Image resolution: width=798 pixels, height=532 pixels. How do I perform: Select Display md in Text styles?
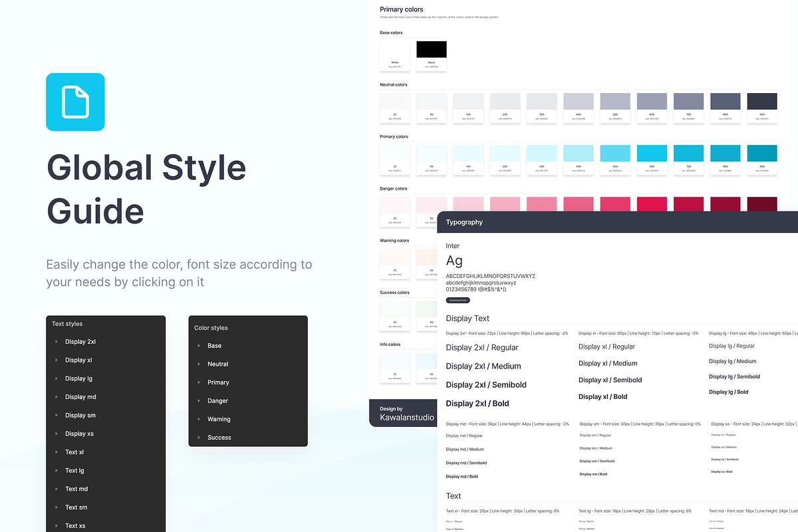tap(80, 397)
